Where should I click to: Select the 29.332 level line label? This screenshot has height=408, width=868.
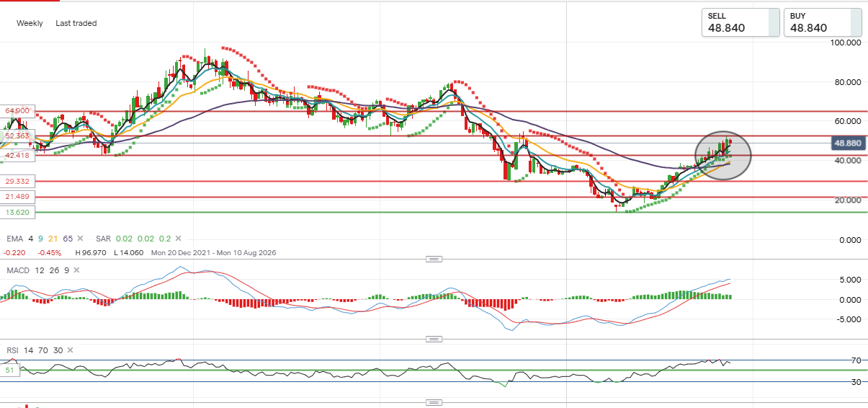pyautogui.click(x=16, y=181)
